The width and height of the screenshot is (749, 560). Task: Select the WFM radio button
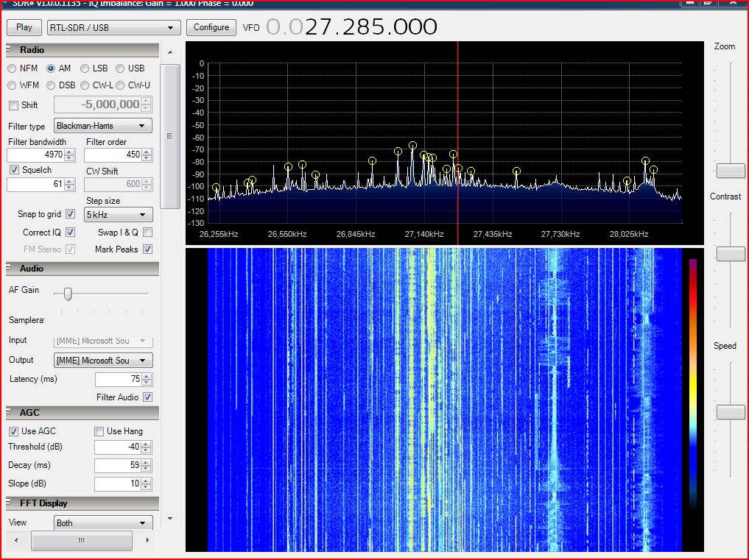tap(13, 85)
